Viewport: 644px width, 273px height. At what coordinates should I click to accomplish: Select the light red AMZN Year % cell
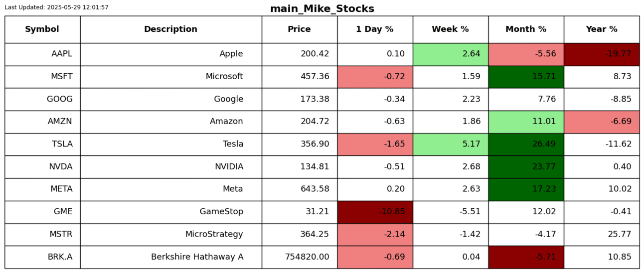click(x=602, y=122)
